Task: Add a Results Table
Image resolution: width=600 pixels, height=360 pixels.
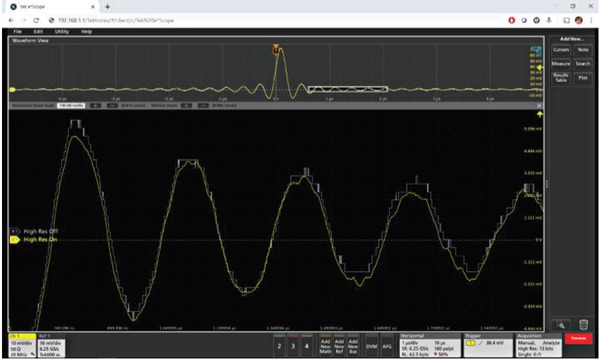Action: tap(561, 78)
